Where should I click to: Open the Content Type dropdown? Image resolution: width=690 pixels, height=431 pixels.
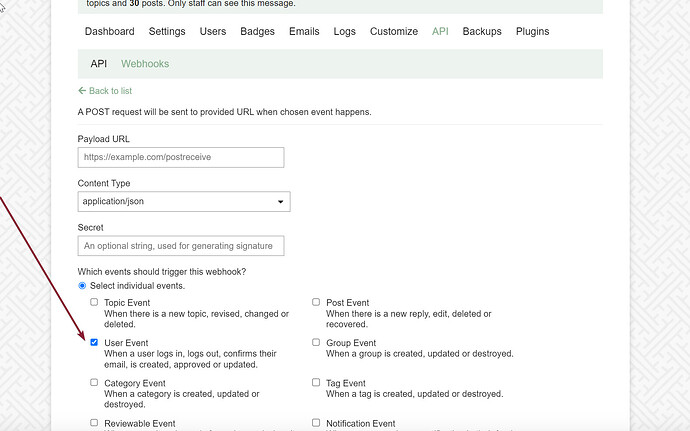(184, 202)
